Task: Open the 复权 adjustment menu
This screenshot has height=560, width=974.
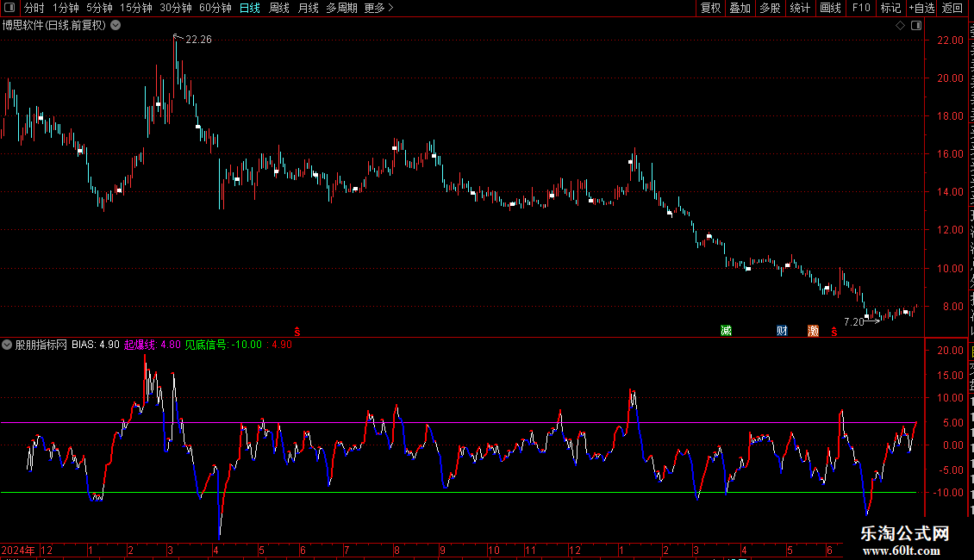Action: pos(710,8)
